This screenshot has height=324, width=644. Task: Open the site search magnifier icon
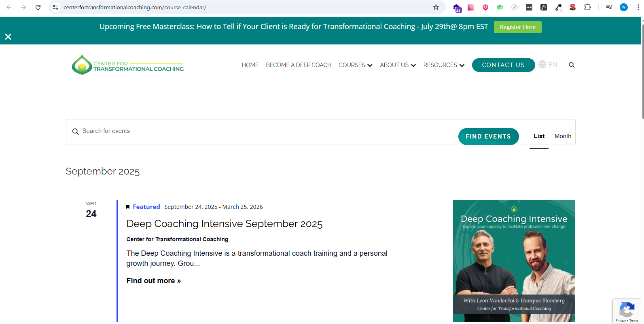pyautogui.click(x=572, y=65)
